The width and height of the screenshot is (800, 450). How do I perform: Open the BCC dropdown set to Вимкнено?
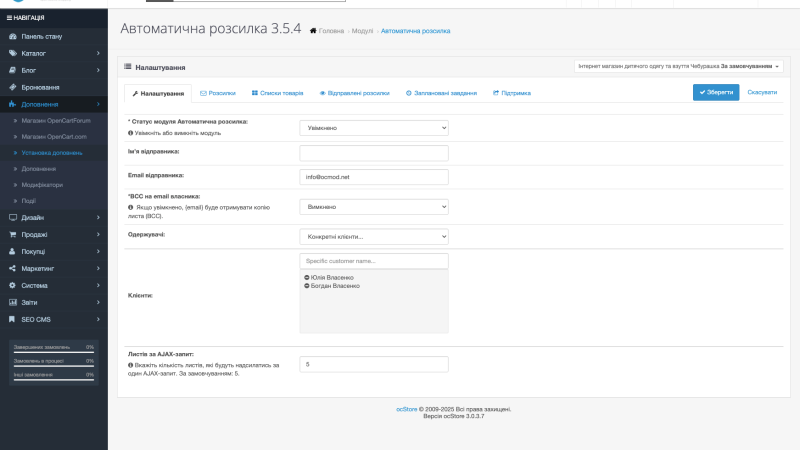coord(374,207)
